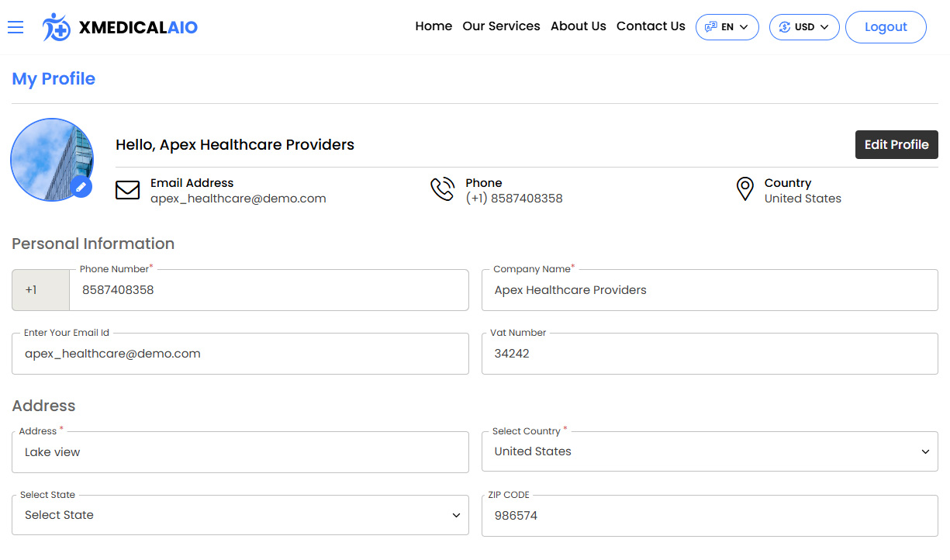Focus the Company Name input field
The image size is (950, 560).
[x=709, y=290]
